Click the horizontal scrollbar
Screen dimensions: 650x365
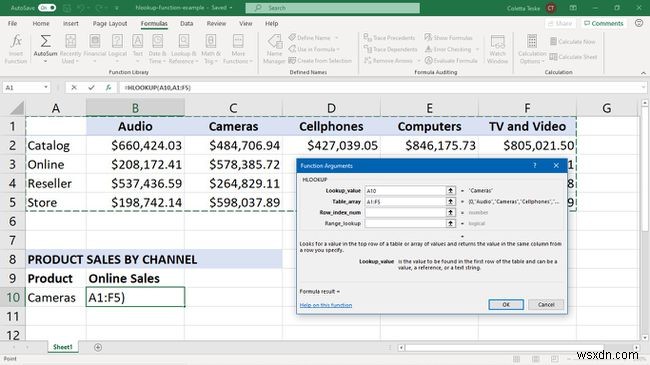[x=504, y=348]
